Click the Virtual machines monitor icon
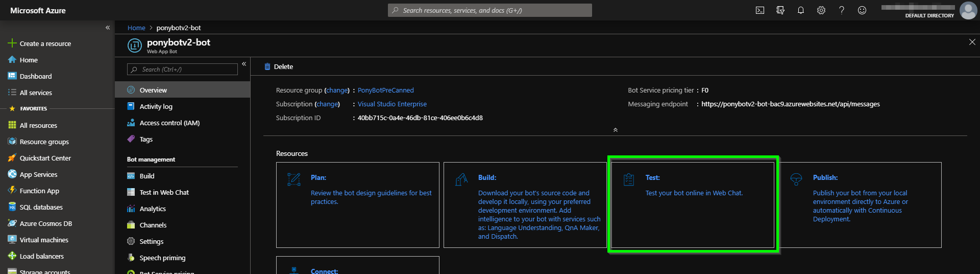Viewport: 980px width, 274px height. (12, 240)
